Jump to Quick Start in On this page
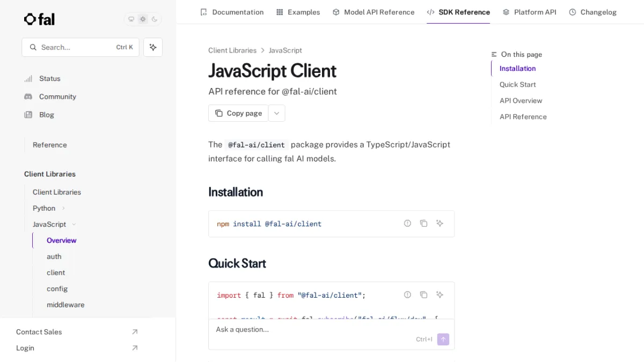This screenshot has height=362, width=644. pyautogui.click(x=517, y=85)
